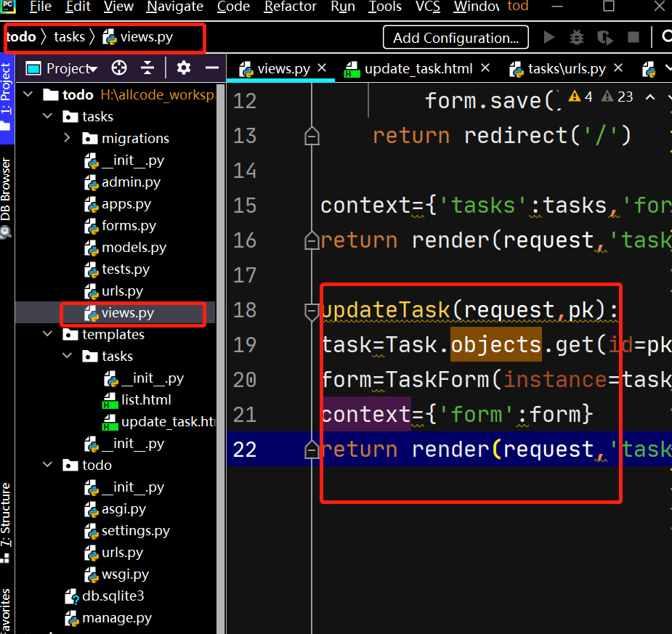Click the Search Everywhere magnifier icon
The height and width of the screenshot is (634, 672).
click(666, 37)
